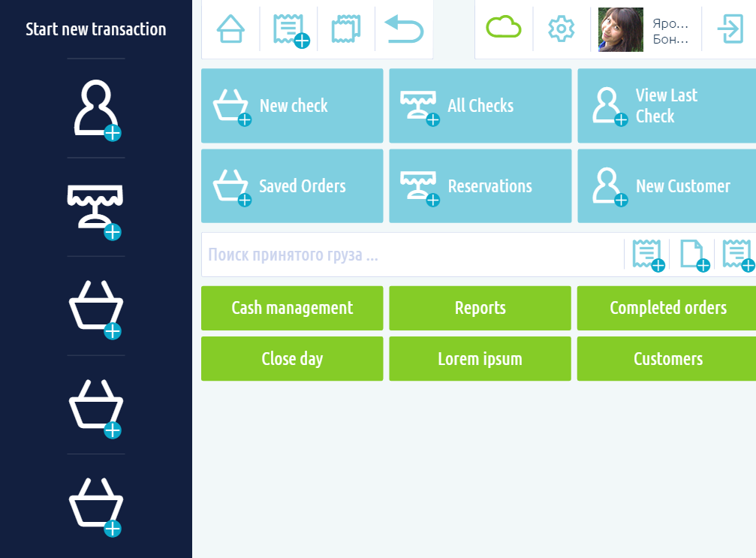The width and height of the screenshot is (756, 558).
Task: Click the back arrow icon
Action: pyautogui.click(x=405, y=29)
